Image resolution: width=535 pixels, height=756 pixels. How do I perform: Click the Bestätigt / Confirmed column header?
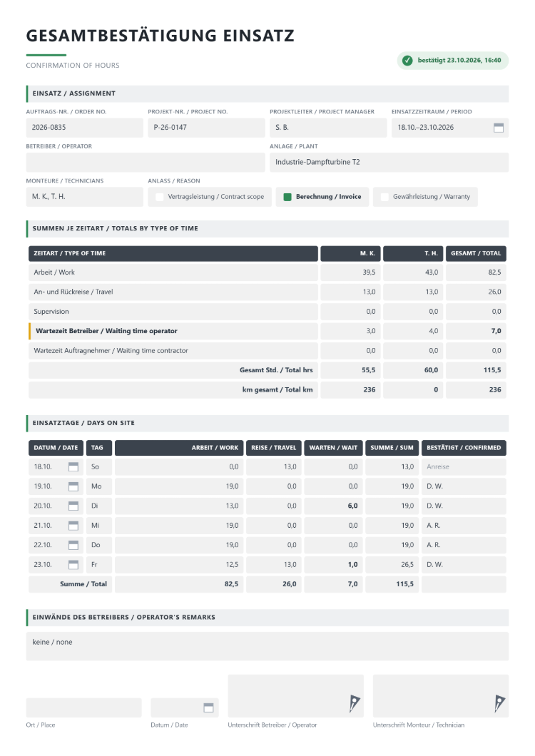[464, 448]
